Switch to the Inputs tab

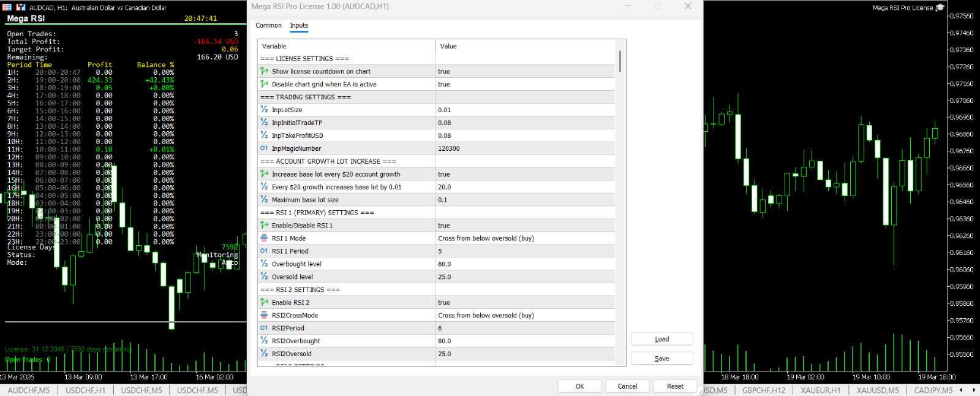(299, 25)
